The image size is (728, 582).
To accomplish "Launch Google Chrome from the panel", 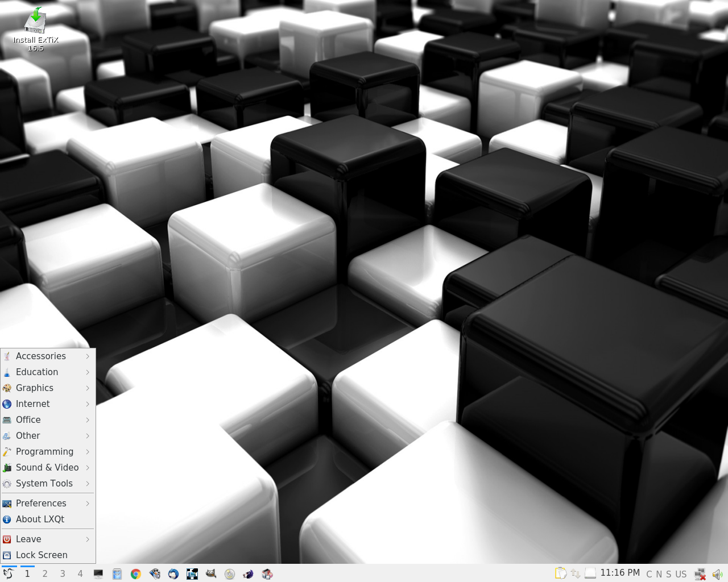I will [136, 574].
